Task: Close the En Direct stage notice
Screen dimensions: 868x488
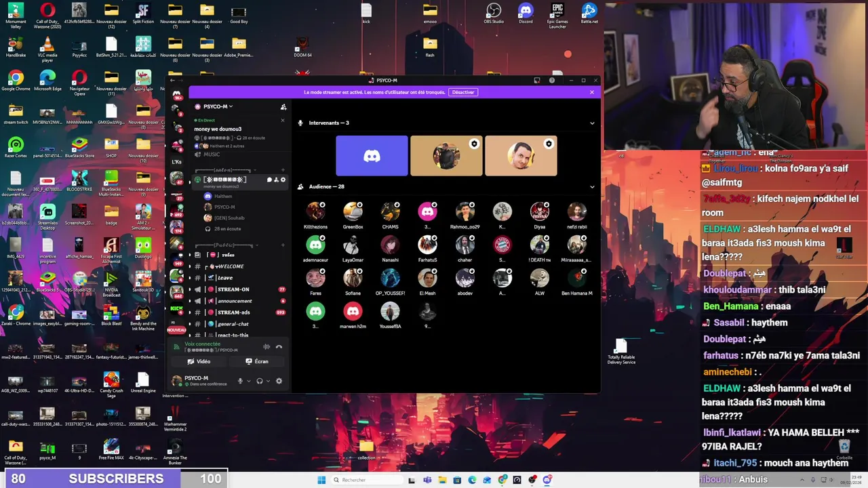Action: click(283, 121)
